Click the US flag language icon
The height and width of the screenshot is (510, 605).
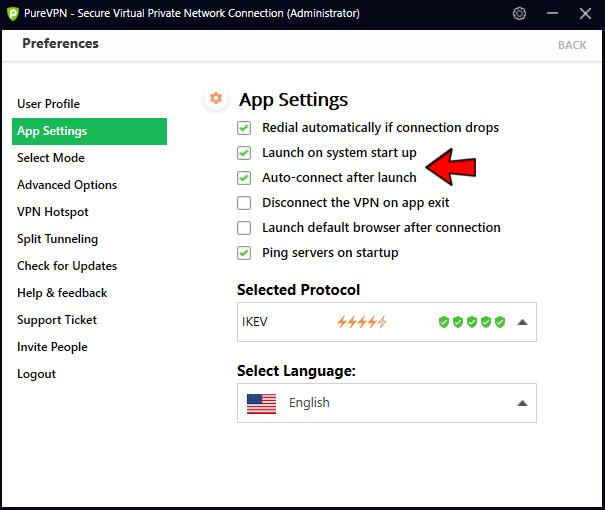click(x=261, y=404)
